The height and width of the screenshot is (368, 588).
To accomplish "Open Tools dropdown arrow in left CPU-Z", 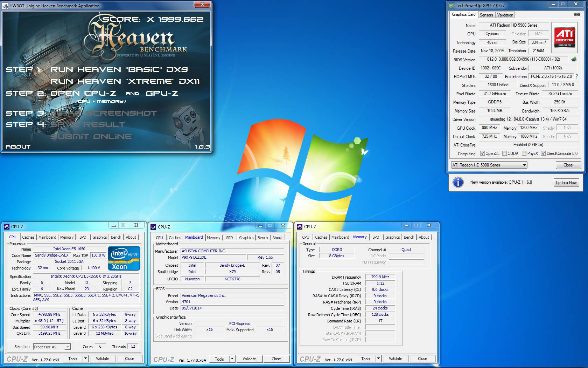I will (x=85, y=359).
